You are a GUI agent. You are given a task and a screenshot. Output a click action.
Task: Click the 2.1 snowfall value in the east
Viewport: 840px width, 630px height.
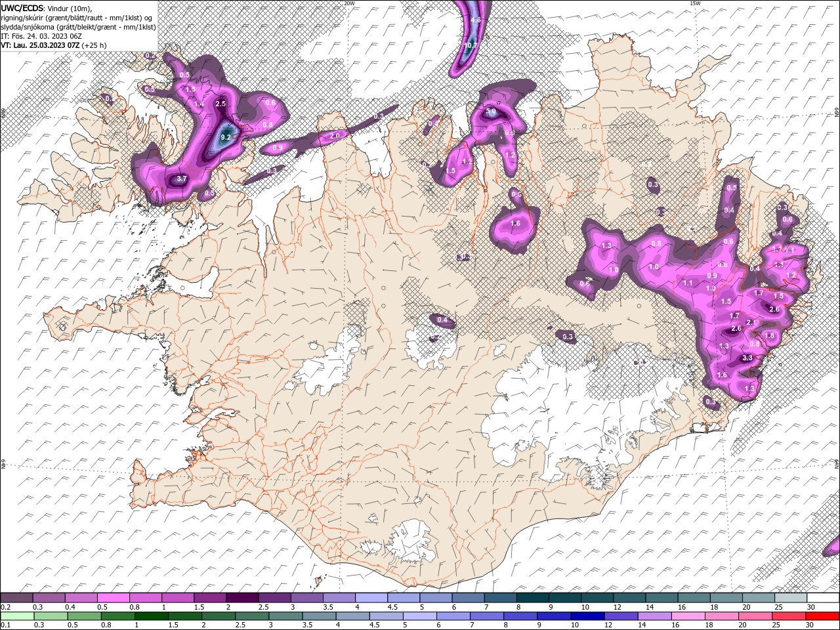click(751, 323)
